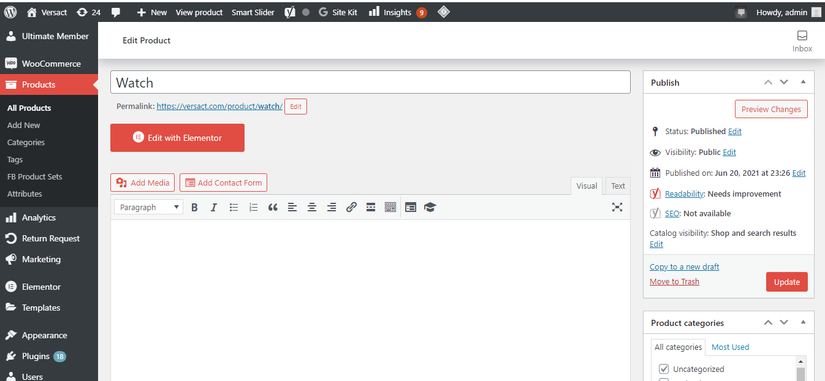Click the diamond icon after Insights
Image resolution: width=825 pixels, height=381 pixels.
coord(444,12)
